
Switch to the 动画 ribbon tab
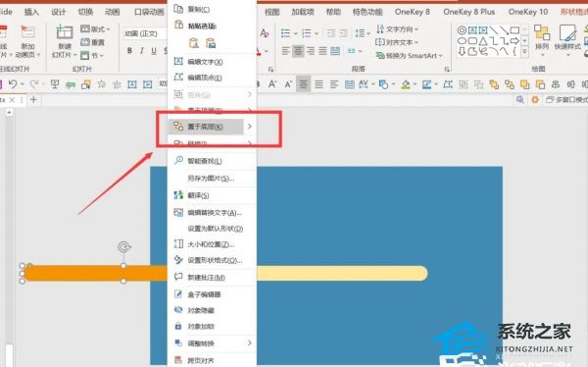[x=112, y=12]
